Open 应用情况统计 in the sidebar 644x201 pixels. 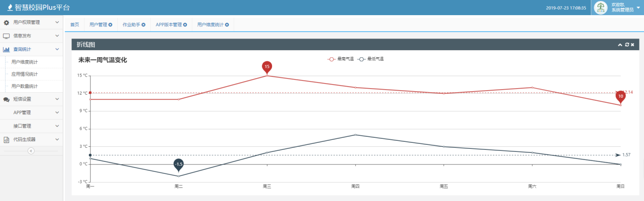click(24, 74)
